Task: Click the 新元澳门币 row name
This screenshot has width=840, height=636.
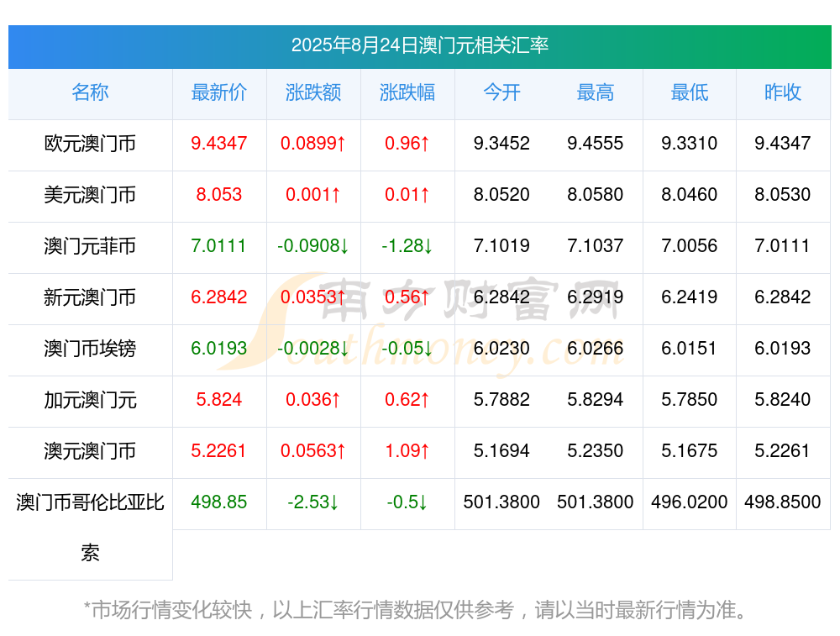Action: 90,297
